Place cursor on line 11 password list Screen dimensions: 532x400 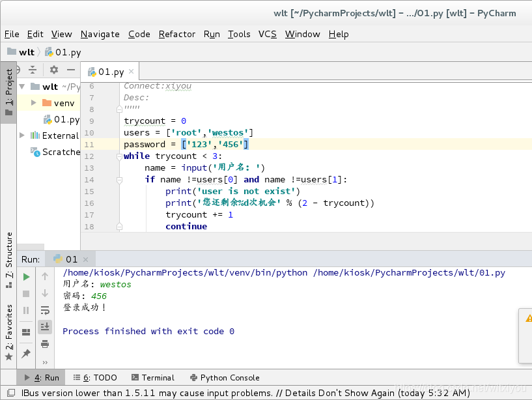[215, 145]
